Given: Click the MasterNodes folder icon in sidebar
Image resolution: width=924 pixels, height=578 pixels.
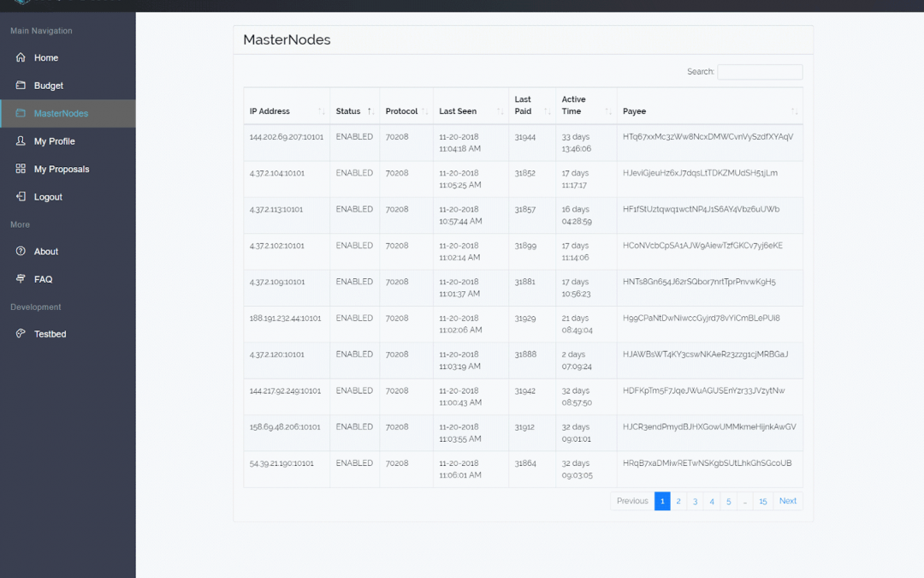Looking at the screenshot, I should [21, 113].
